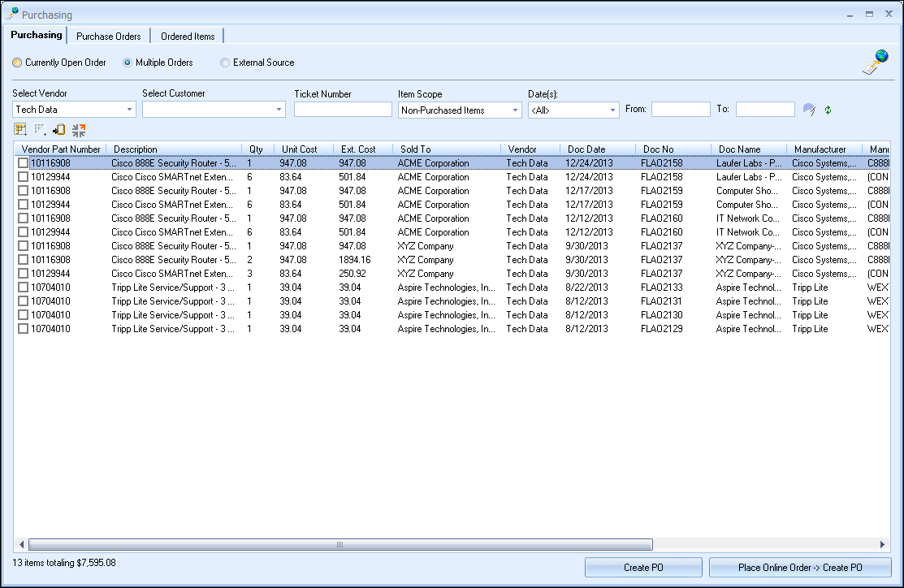The image size is (904, 588).
Task: Click the horizontal scrollbar thumb
Action: coord(340,544)
